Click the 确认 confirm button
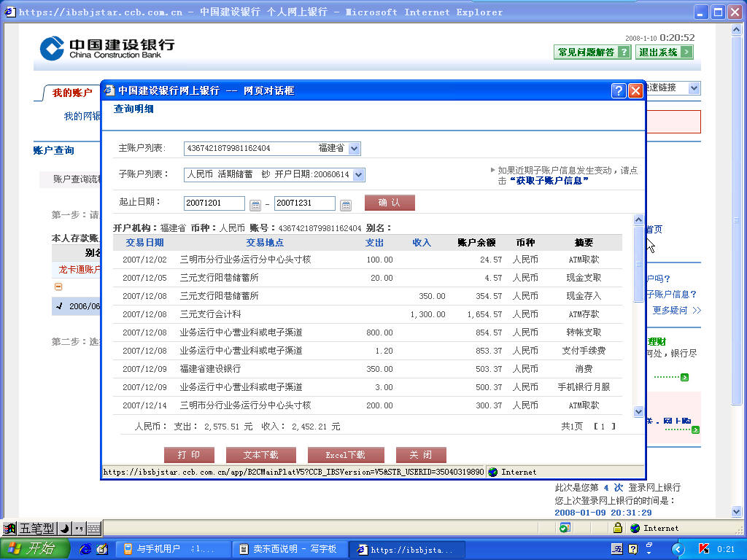The image size is (747, 560). tap(390, 203)
